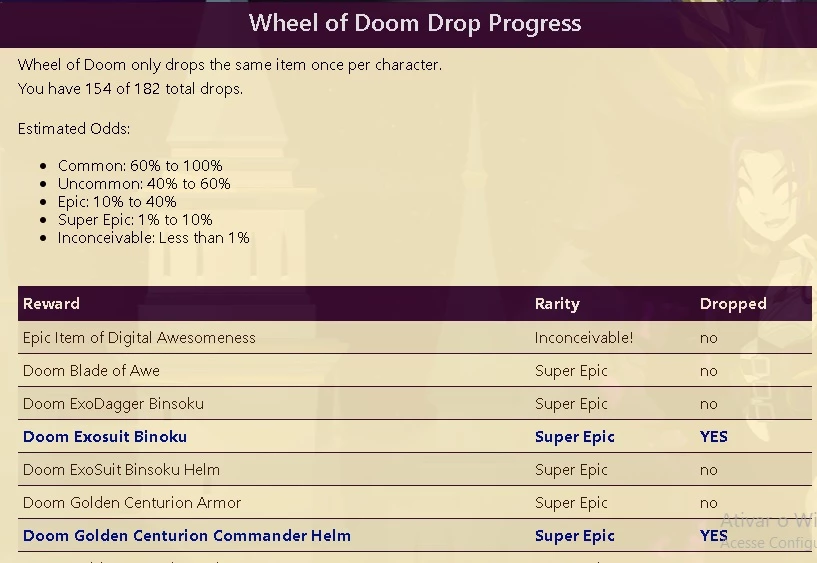Screen dimensions: 817x563
Task: Click the Reward column header
Action: pos(51,304)
